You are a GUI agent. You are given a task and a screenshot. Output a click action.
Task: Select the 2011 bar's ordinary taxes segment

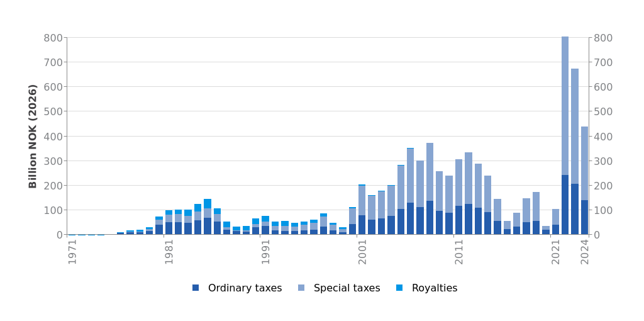[459, 220]
